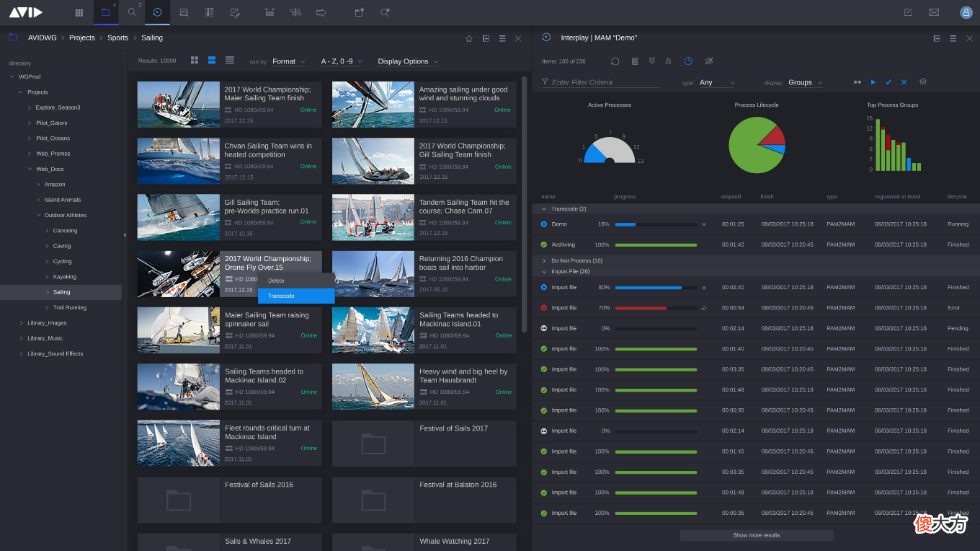Image resolution: width=980 pixels, height=551 pixels.
Task: Toggle the archived processes filter icon
Action: click(923, 81)
